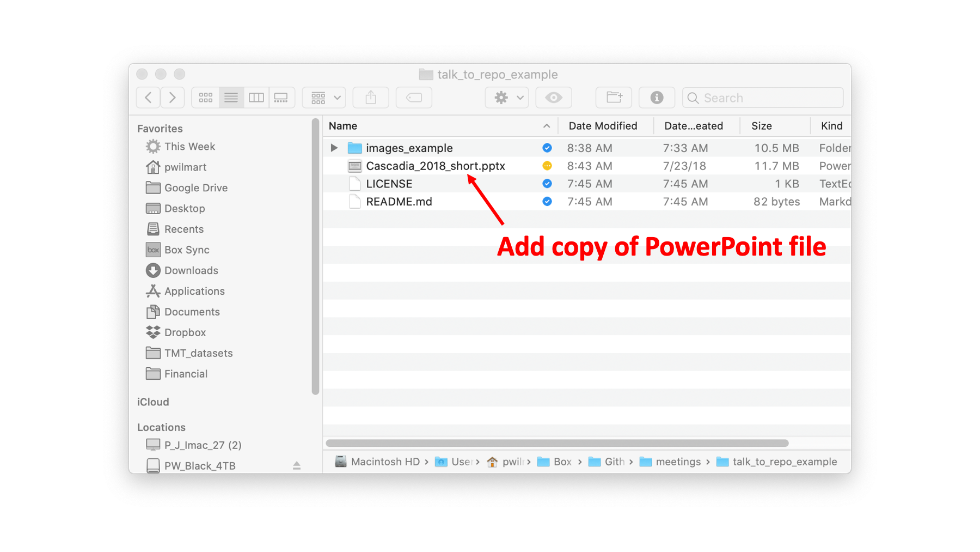Open Box Sync in sidebar
Viewport: 980px width, 552px height.
(177, 250)
